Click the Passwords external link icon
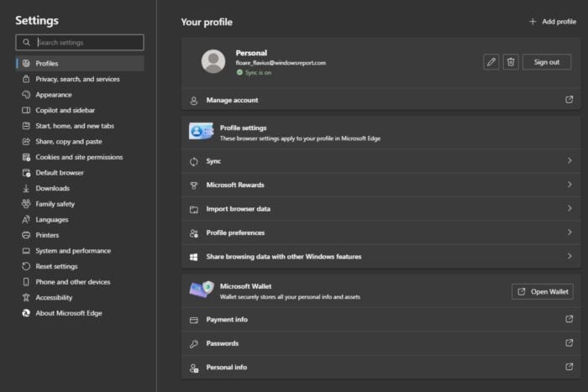588x392 pixels. pos(570,343)
